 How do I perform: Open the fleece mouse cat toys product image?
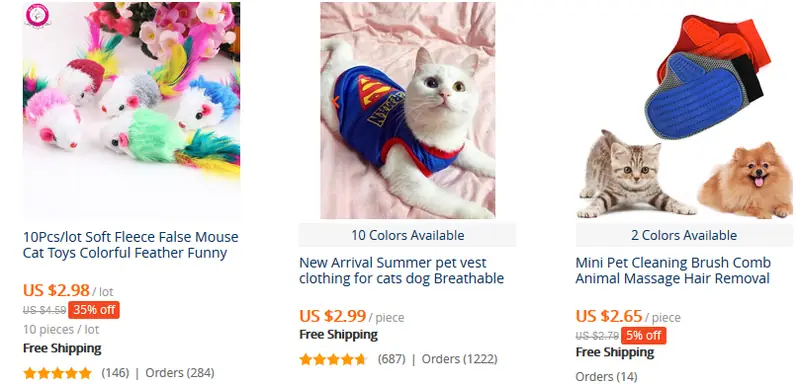(131, 110)
